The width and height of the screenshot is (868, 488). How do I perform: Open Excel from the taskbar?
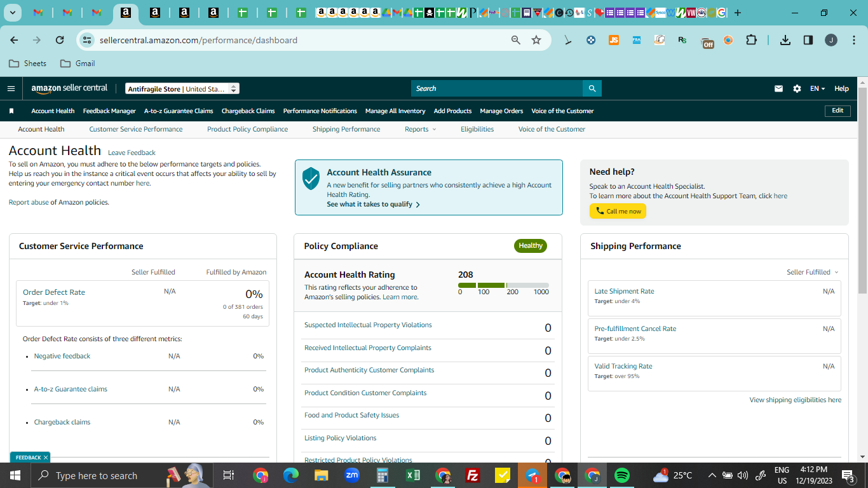pos(413,475)
